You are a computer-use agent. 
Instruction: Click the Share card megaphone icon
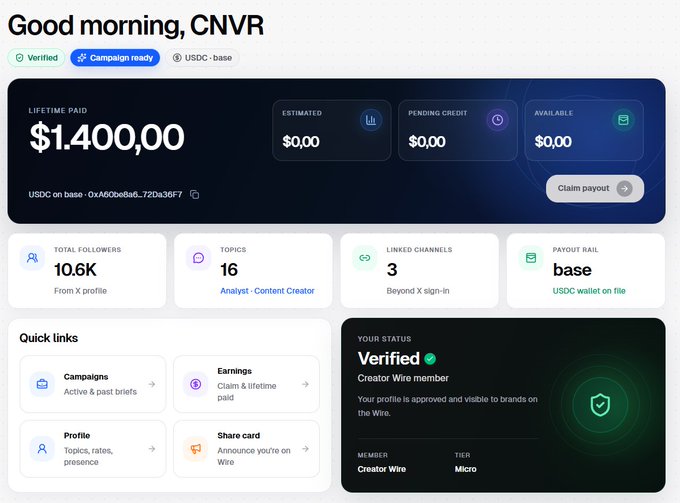coord(196,449)
